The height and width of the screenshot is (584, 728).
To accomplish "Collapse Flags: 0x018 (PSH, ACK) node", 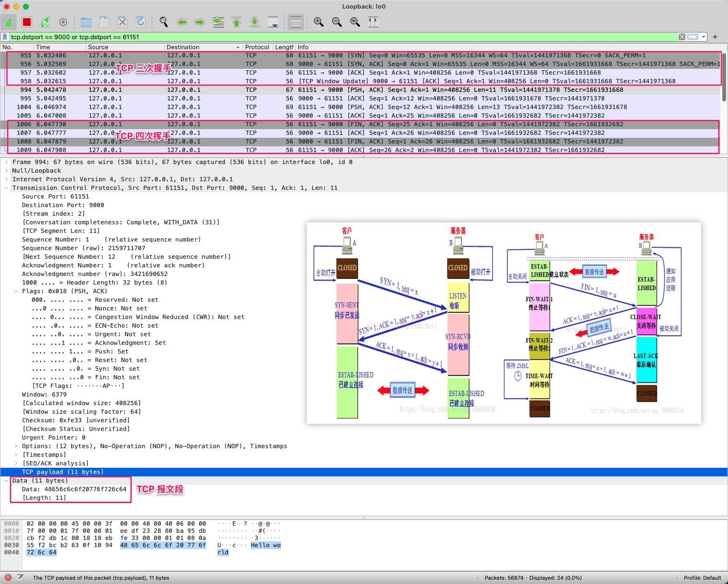I will [x=16, y=291].
